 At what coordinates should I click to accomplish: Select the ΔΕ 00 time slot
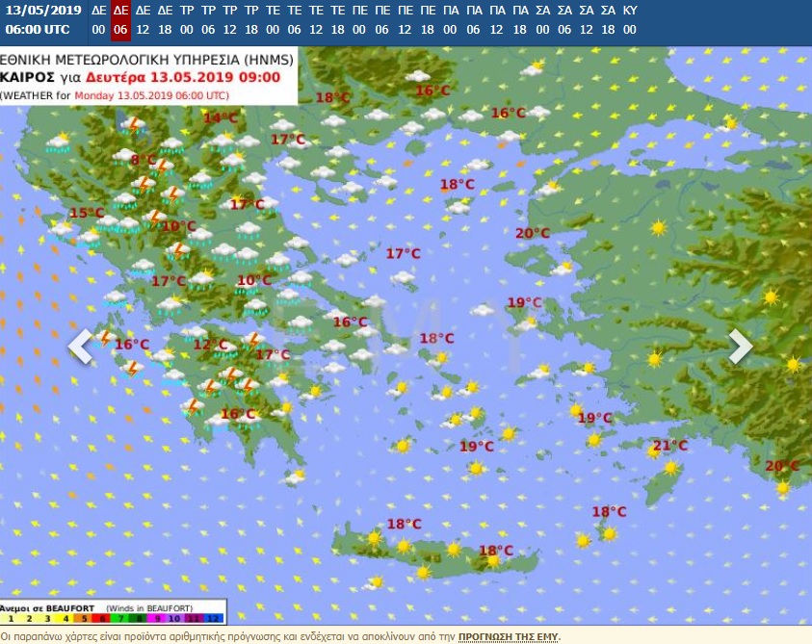pos(98,20)
